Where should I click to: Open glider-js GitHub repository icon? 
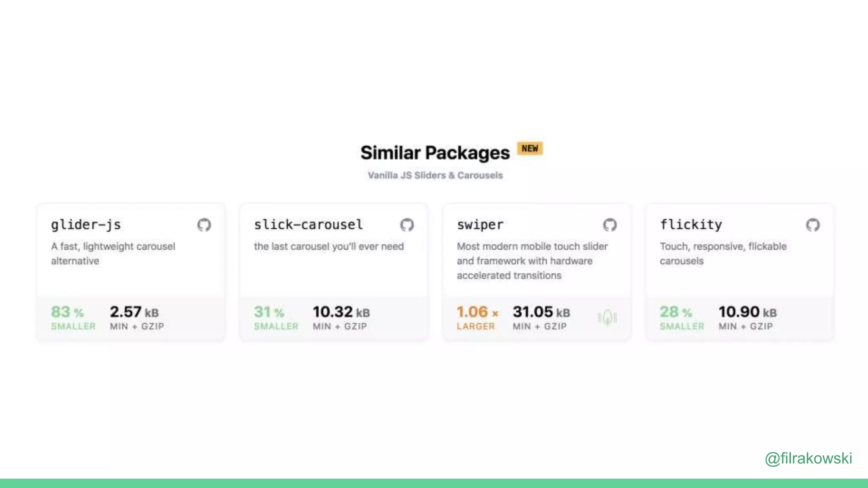pos(204,225)
